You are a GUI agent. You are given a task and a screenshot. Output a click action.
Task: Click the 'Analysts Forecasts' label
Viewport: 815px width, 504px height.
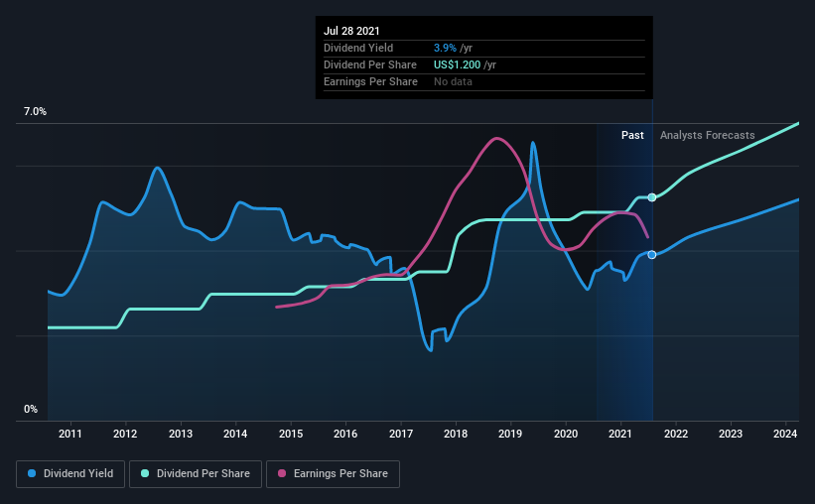pos(708,135)
